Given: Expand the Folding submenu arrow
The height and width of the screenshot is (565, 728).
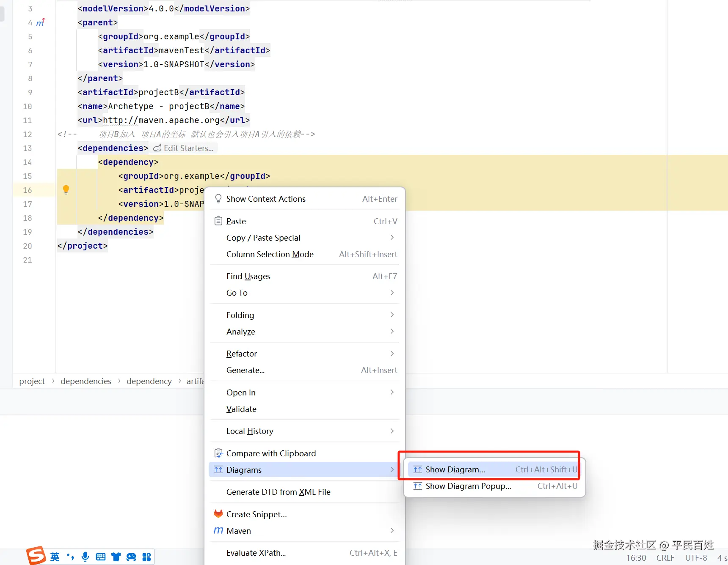Looking at the screenshot, I should 392,315.
